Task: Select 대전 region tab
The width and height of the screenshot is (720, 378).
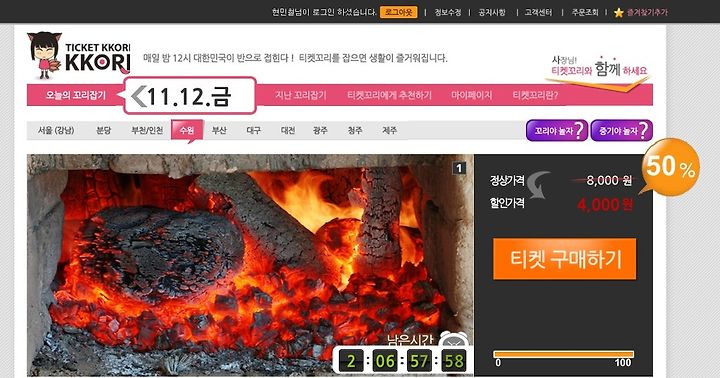Action: coord(288,130)
